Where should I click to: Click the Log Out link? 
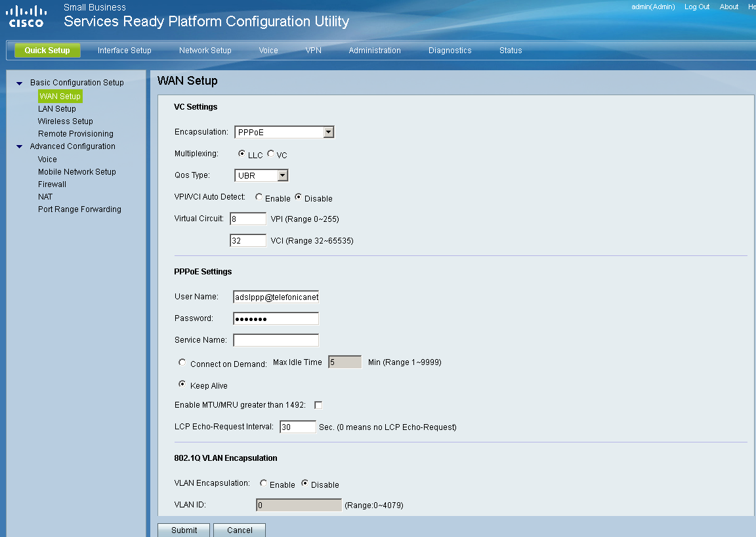pyautogui.click(x=697, y=7)
